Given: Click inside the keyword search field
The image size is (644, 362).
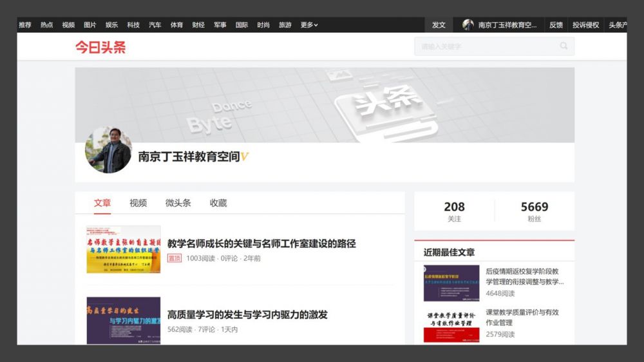Looking at the screenshot, I should click(x=486, y=46).
